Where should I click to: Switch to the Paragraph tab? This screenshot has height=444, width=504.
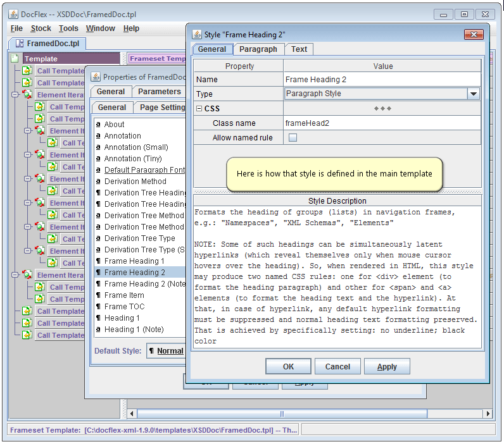[x=258, y=49]
